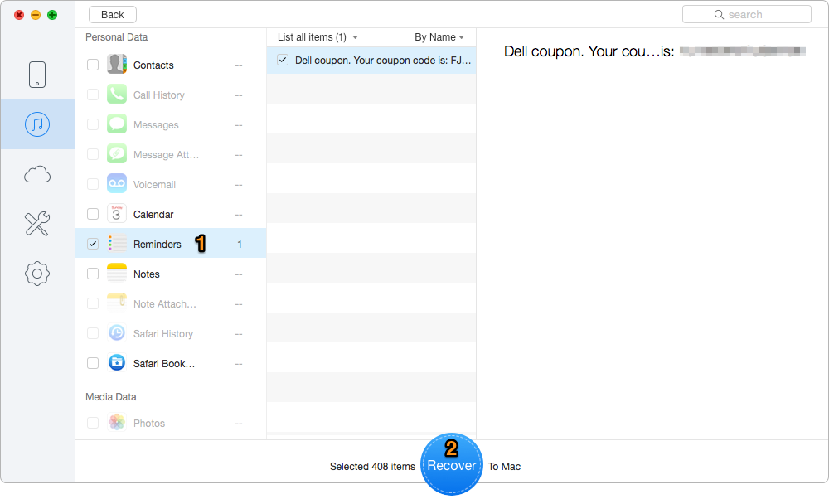Image resolution: width=829 pixels, height=504 pixels.
Task: Click the Contacts app icon
Action: [x=117, y=65]
